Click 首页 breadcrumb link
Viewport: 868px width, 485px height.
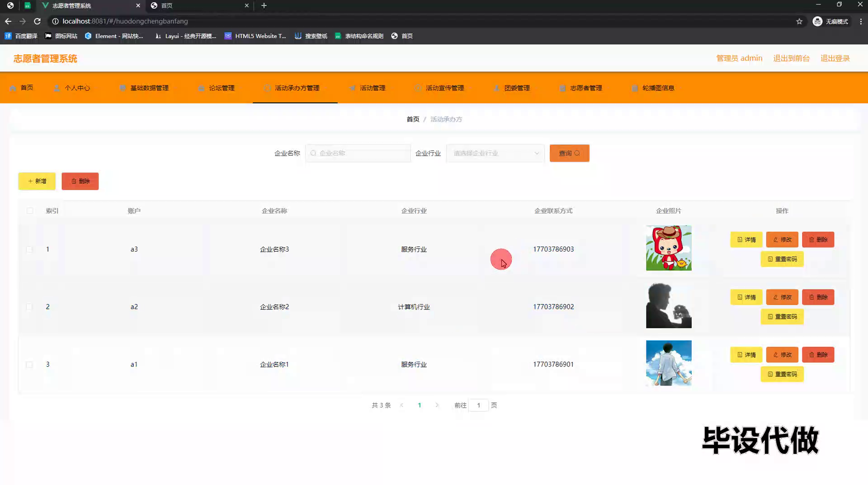(x=413, y=119)
